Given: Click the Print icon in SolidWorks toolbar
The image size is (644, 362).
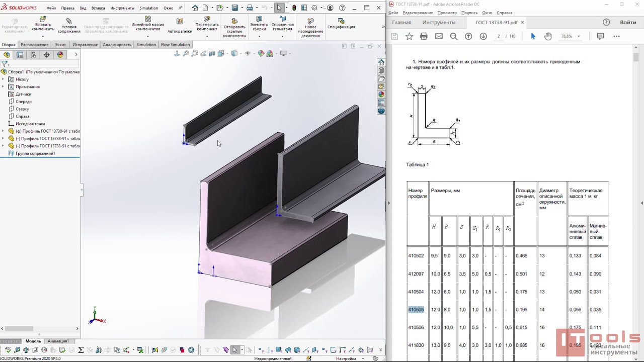Looking at the screenshot, I should [250, 8].
